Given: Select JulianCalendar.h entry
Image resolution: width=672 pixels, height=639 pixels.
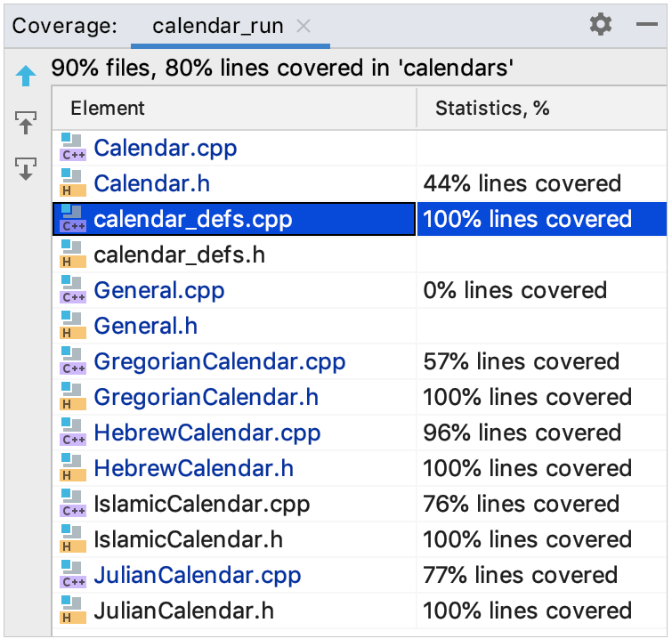Looking at the screenshot, I should pos(183,611).
